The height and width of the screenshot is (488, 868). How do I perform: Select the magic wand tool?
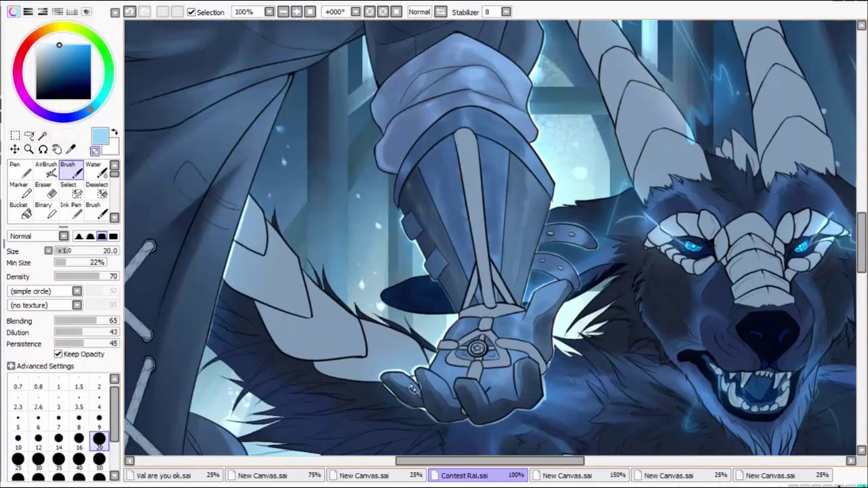(43, 136)
